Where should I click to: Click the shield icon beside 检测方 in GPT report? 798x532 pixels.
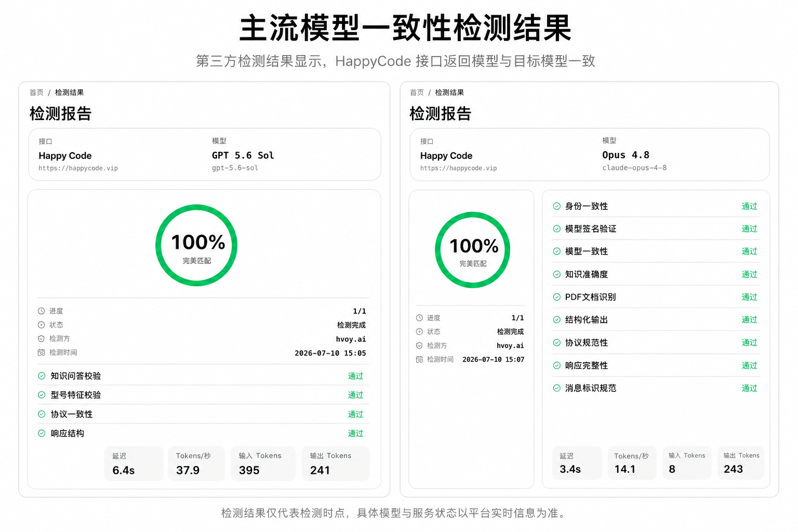pyautogui.click(x=42, y=339)
